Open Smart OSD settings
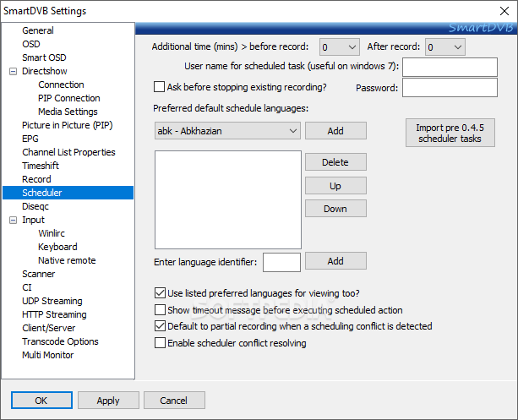This screenshot has height=420, width=518. 44,57
